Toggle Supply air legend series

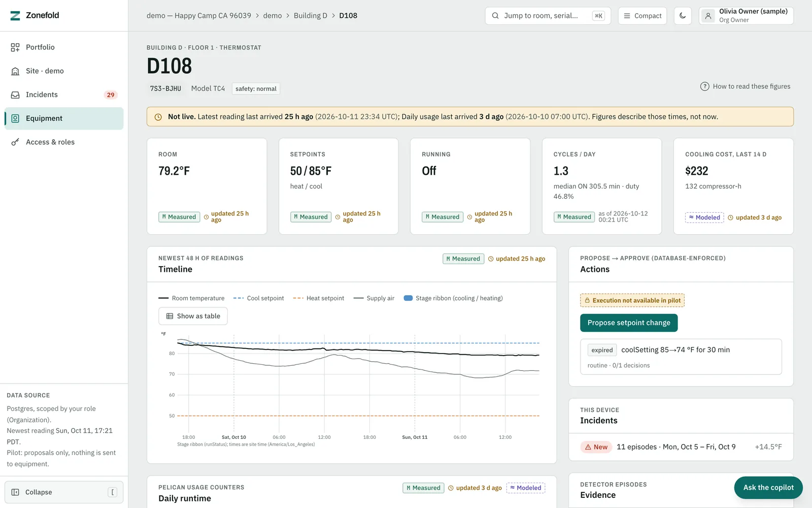[x=374, y=298]
